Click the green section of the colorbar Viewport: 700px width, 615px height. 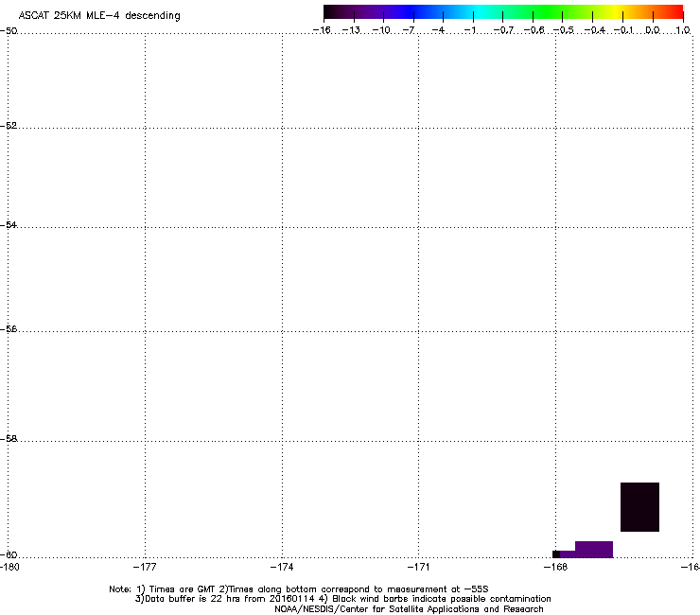[x=549, y=12]
